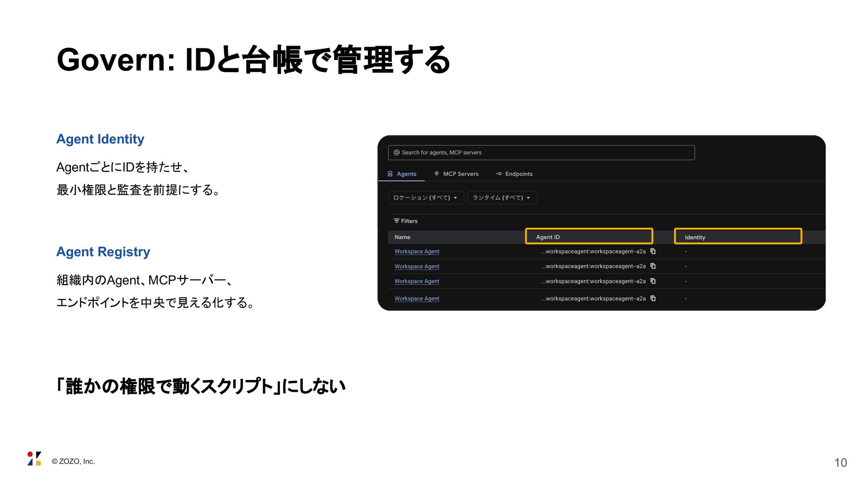This screenshot has height=488, width=868.
Task: Click the Name column header
Action: pyautogui.click(x=402, y=237)
